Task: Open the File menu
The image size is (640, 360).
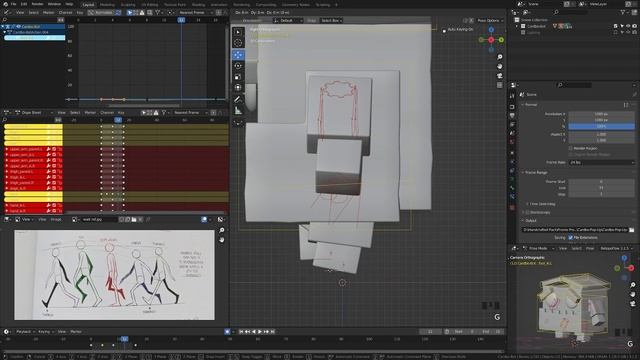Action: coord(13,4)
